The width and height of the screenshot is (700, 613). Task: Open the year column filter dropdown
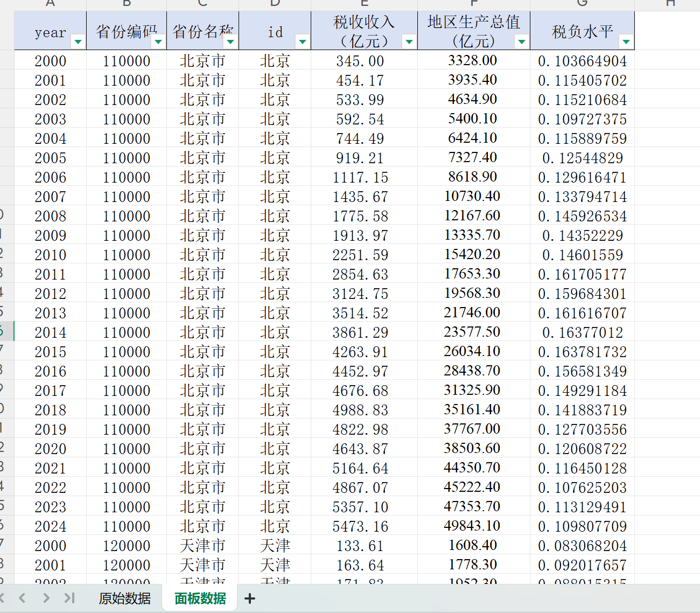78,41
